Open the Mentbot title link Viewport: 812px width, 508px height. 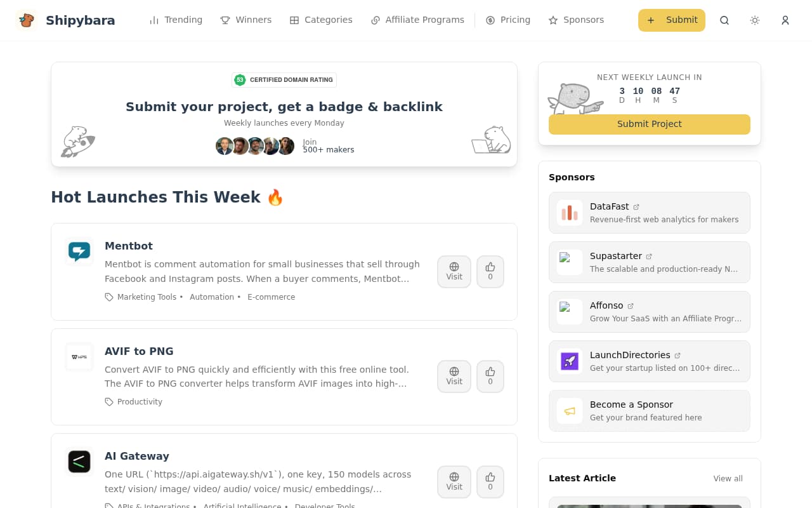click(x=129, y=246)
